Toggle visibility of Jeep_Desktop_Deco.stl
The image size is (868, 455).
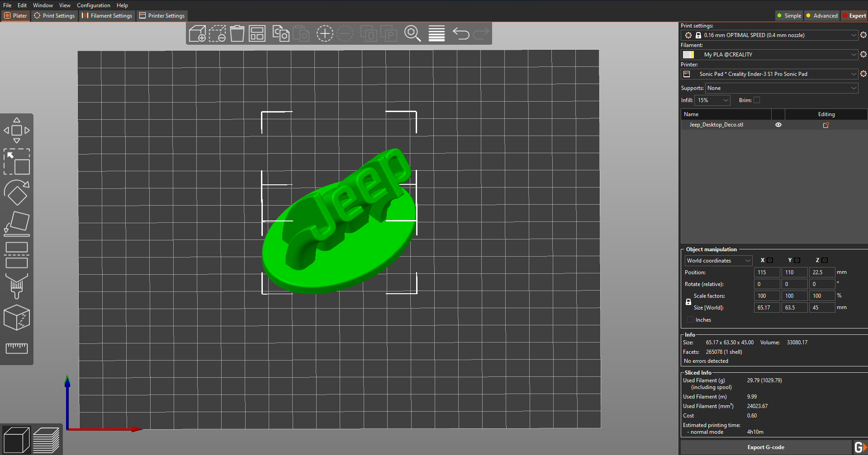pyautogui.click(x=778, y=125)
